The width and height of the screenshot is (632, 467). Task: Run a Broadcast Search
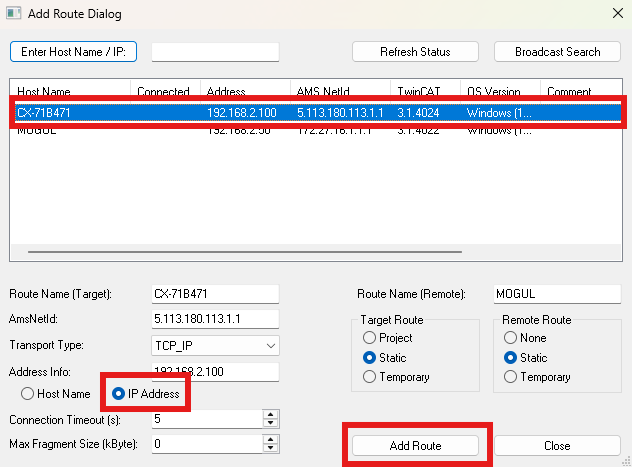tap(557, 51)
